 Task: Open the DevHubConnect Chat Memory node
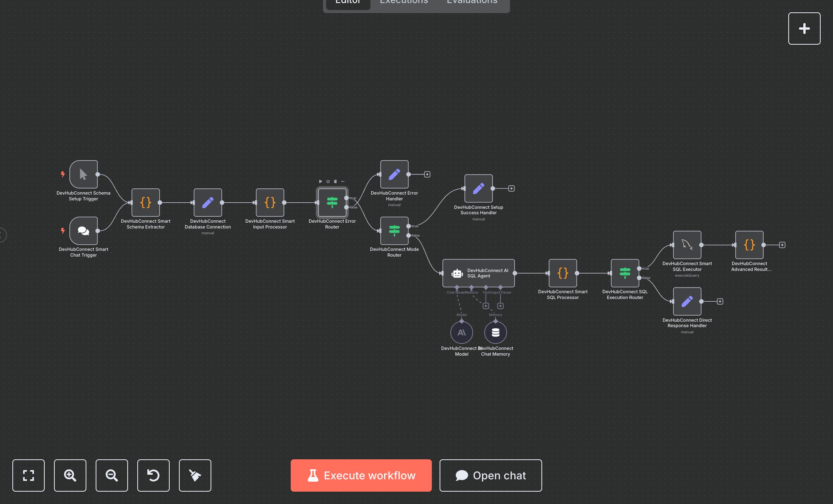point(496,332)
